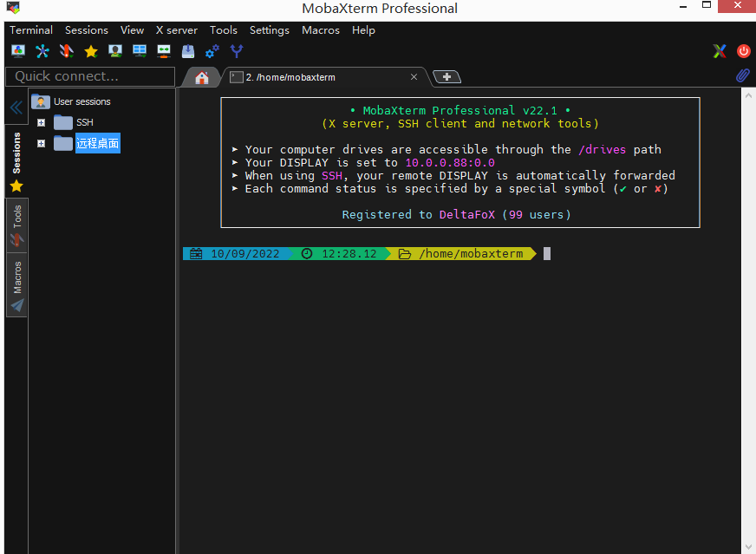Click the 'MobaXterm Professional v22.1' banner title
This screenshot has width=756, height=554.
tap(460, 110)
